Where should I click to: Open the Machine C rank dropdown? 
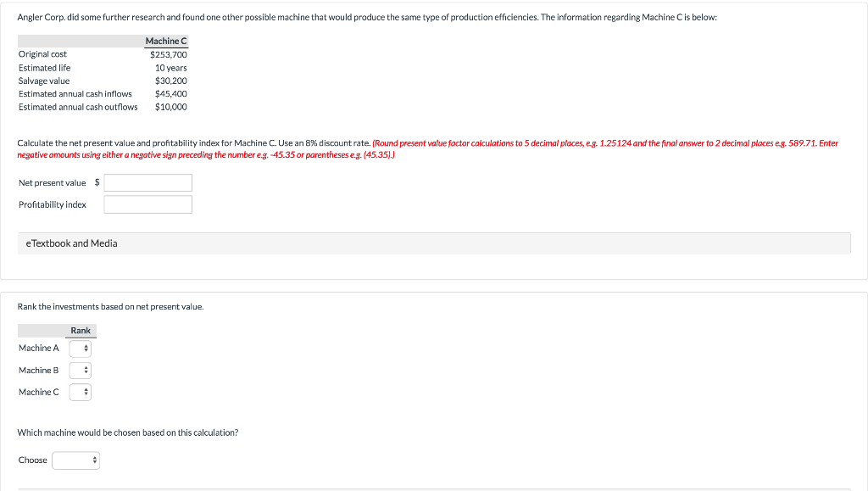coord(81,392)
